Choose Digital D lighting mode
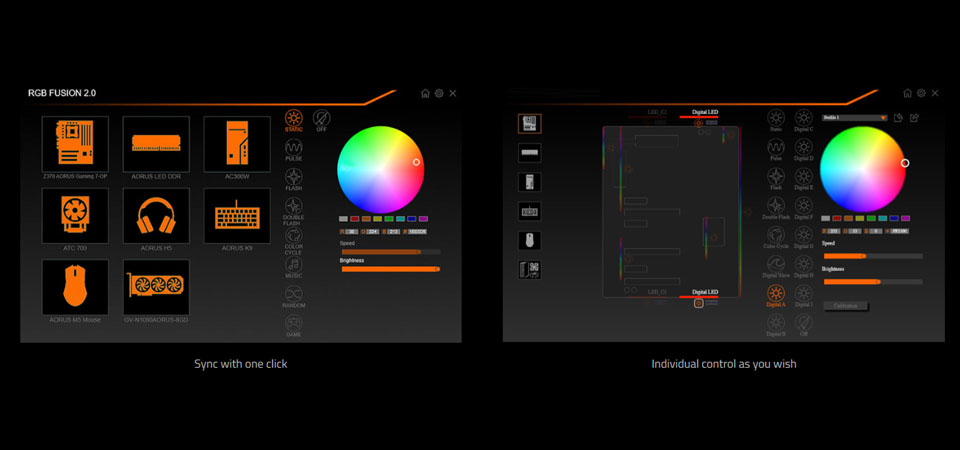The height and width of the screenshot is (450, 960). (803, 150)
